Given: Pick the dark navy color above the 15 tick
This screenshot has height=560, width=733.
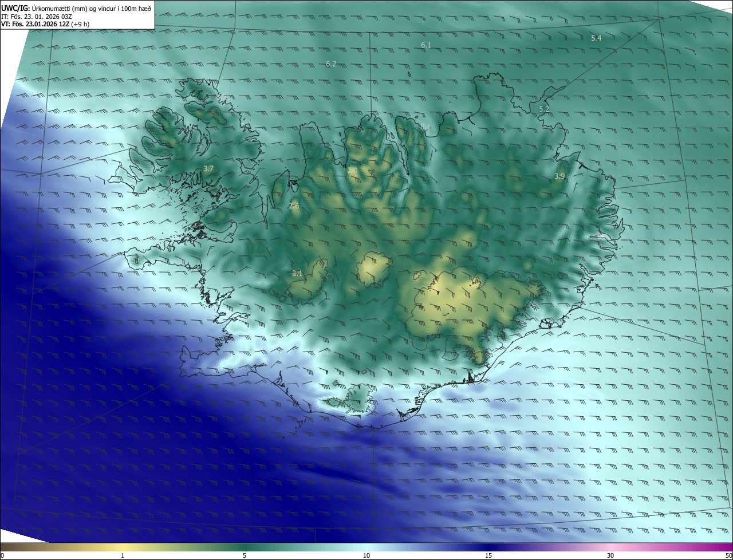Looking at the screenshot, I should (x=488, y=547).
